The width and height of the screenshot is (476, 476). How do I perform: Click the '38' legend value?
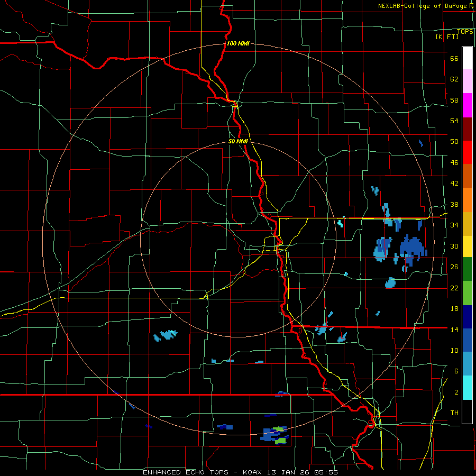(454, 205)
